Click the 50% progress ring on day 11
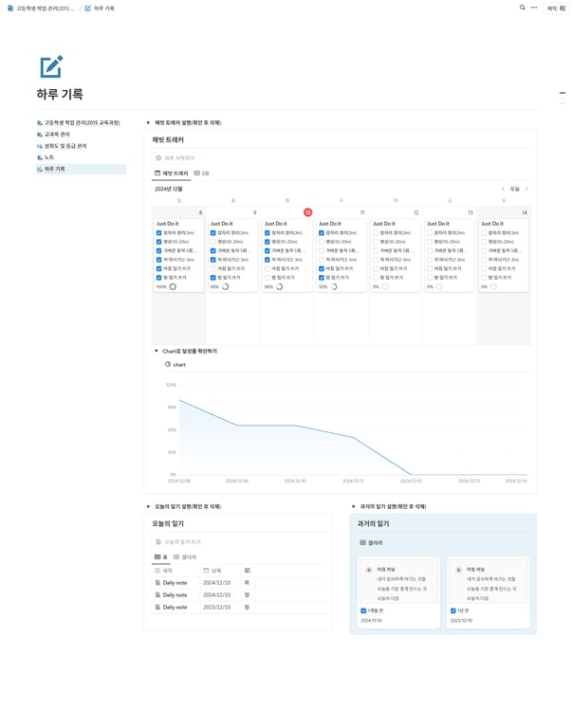Viewport: 573px width, 728px height. [x=334, y=287]
